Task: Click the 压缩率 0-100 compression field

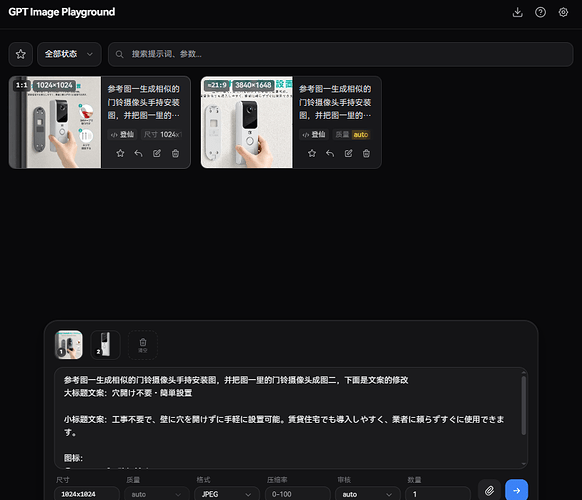Action: click(x=298, y=494)
